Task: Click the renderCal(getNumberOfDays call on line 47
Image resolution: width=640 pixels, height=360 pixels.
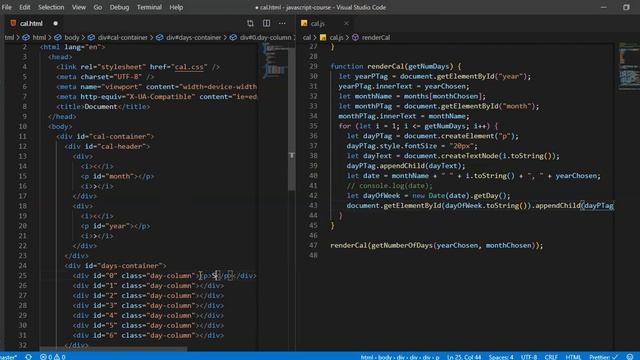Action: 437,245
